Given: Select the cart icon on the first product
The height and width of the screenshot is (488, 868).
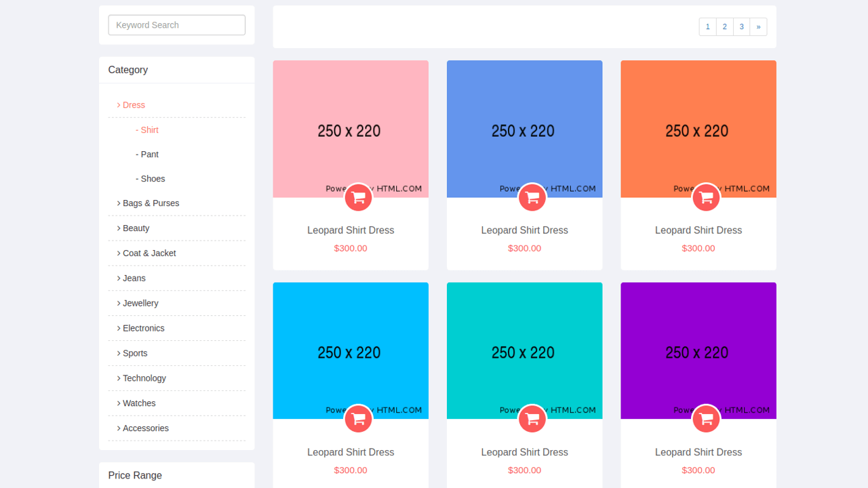Looking at the screenshot, I should tap(358, 197).
